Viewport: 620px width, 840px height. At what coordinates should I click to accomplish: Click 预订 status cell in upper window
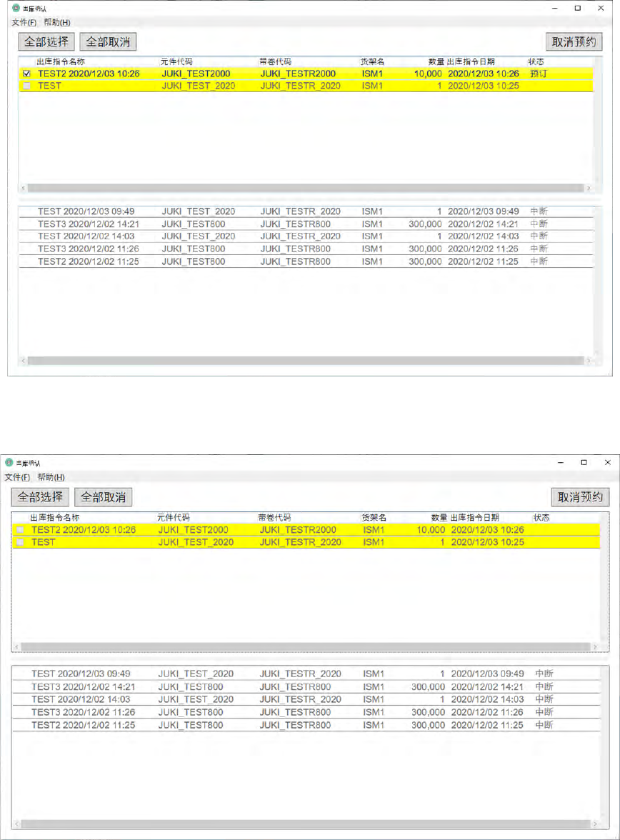[x=539, y=74]
